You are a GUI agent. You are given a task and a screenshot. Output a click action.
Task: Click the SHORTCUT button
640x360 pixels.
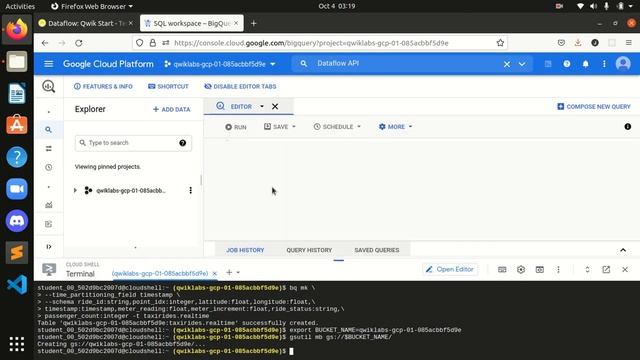168,87
